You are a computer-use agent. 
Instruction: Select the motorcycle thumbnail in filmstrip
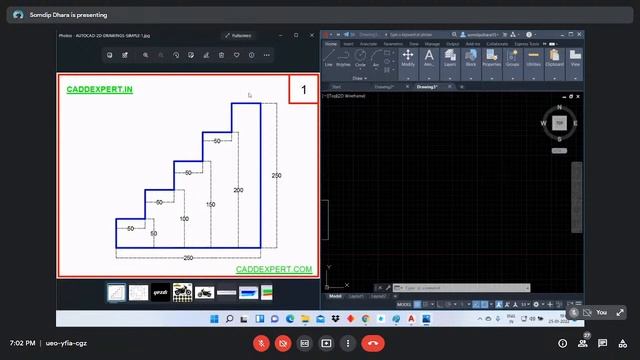182,292
